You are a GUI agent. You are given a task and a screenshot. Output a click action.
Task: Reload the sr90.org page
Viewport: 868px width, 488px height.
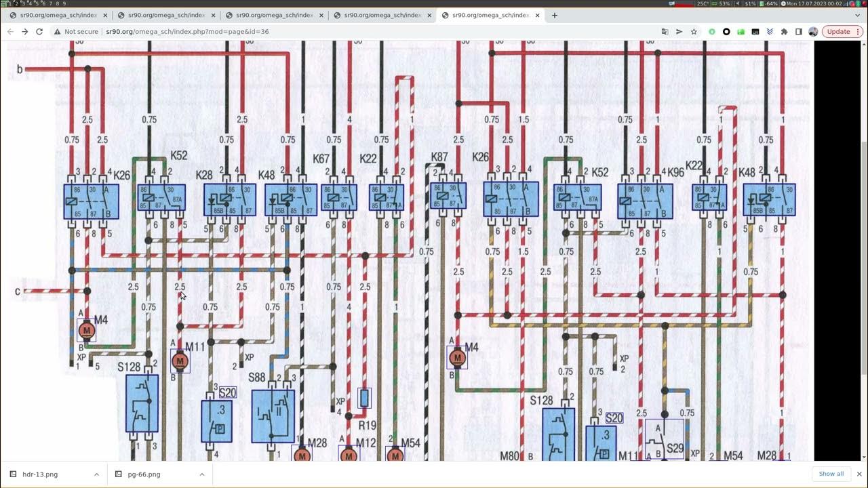(39, 31)
